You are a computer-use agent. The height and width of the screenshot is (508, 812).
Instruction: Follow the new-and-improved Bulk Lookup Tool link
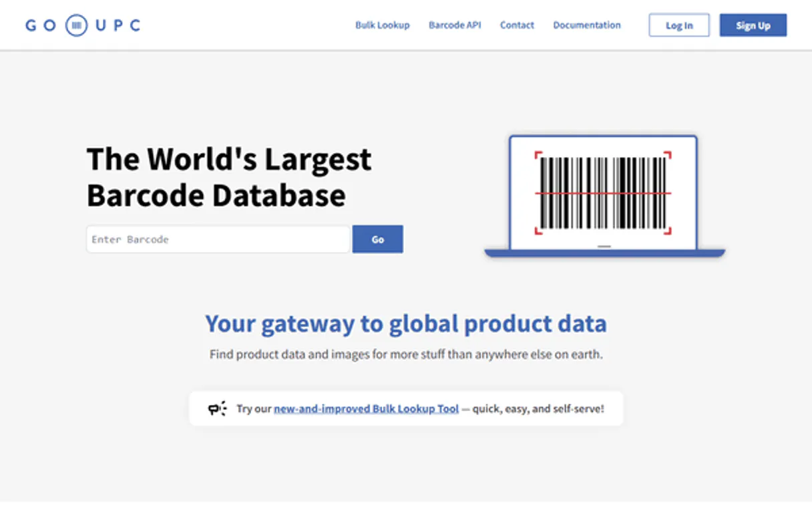366,408
